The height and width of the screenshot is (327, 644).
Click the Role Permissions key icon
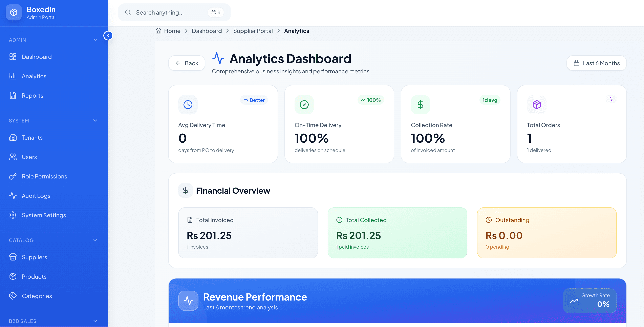click(x=13, y=176)
